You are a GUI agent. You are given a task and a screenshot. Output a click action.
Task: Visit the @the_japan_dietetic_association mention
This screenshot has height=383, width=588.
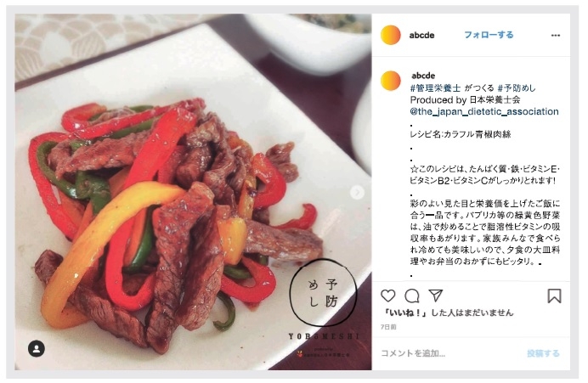click(x=484, y=112)
